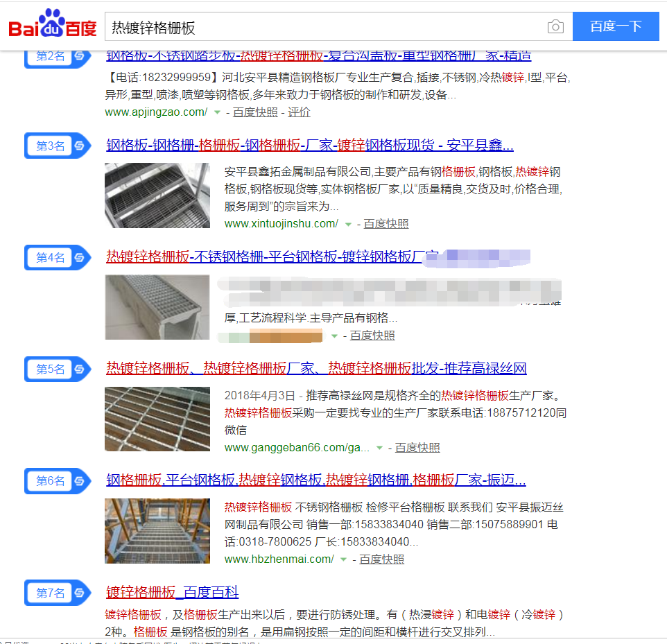Click the 第3名 rank badge icon
Screen dimensions: 667x644
click(x=58, y=146)
